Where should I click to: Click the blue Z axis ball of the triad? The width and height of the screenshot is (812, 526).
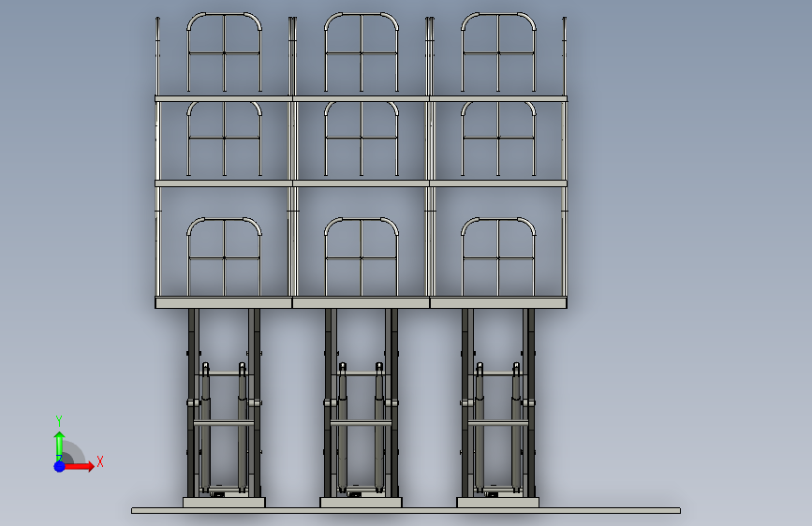click(60, 466)
